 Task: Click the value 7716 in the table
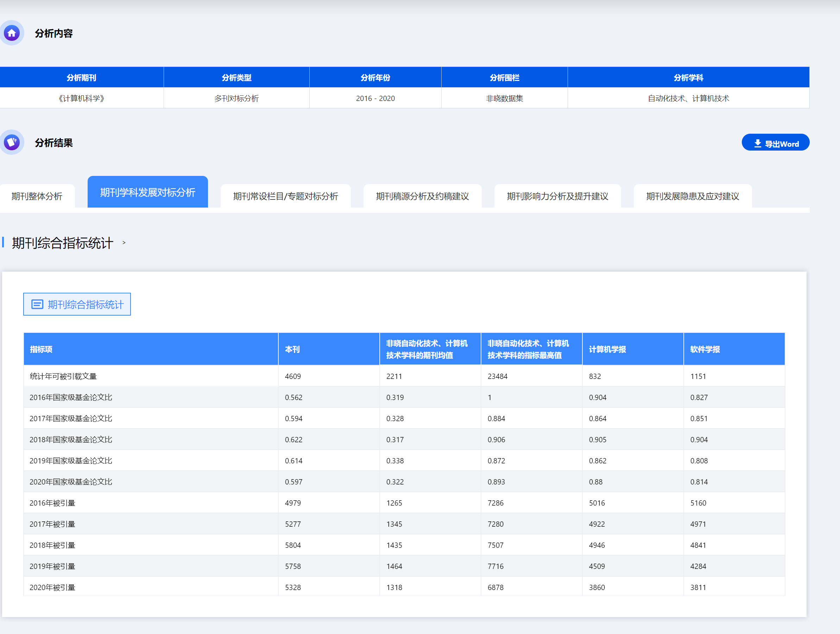pyautogui.click(x=495, y=566)
